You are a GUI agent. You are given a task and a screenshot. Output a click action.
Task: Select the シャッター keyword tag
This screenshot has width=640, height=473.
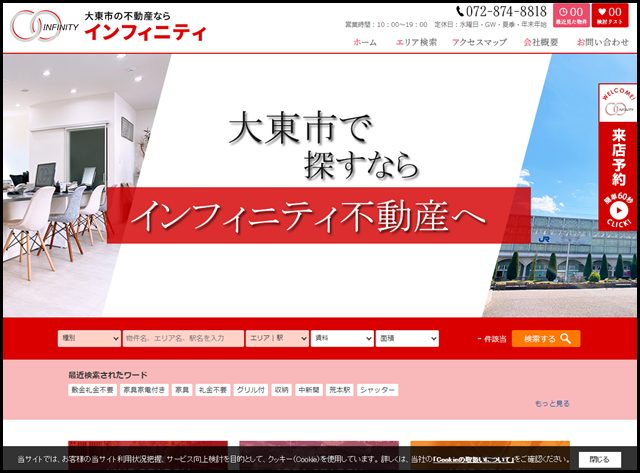click(x=378, y=390)
